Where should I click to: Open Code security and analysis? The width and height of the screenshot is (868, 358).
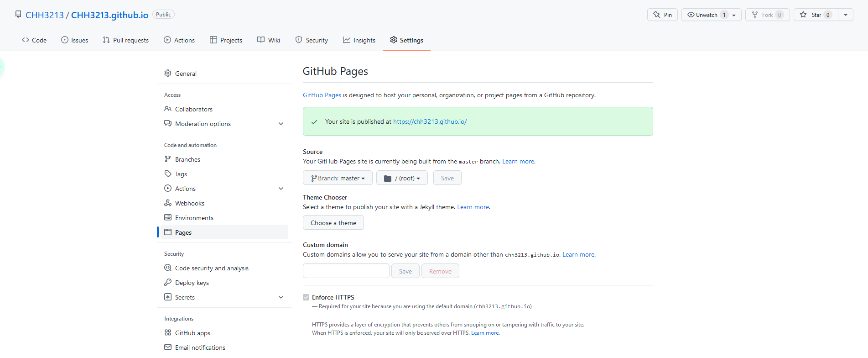224,268
